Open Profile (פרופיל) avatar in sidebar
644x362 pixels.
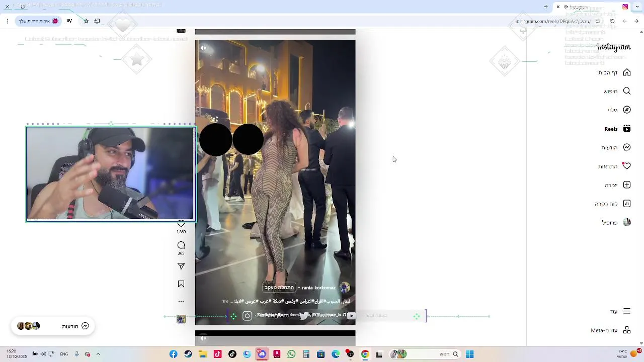point(616,222)
